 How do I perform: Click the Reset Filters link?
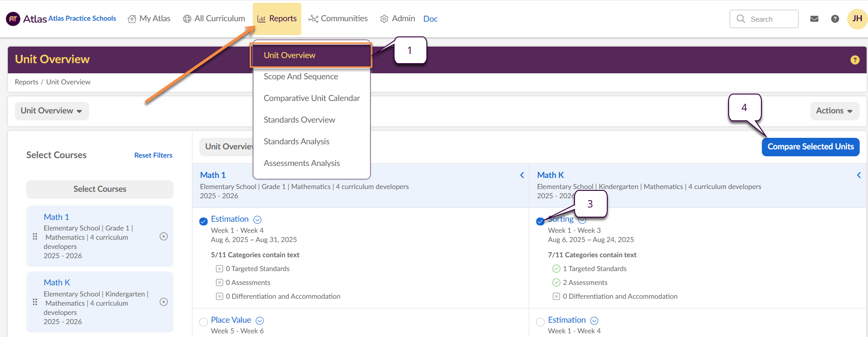(153, 155)
